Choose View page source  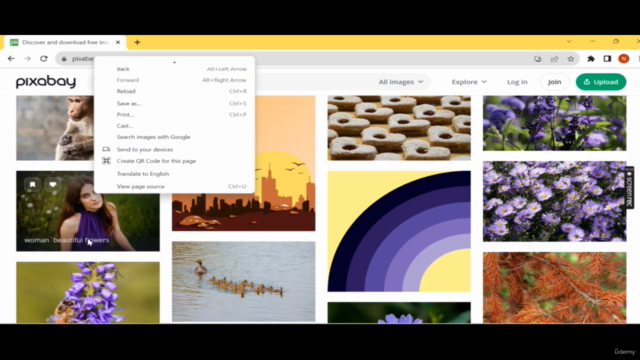pos(174,187)
